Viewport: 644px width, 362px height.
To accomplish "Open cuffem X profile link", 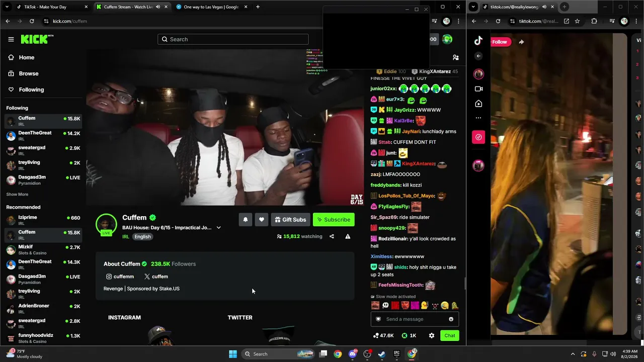I will coord(156,277).
